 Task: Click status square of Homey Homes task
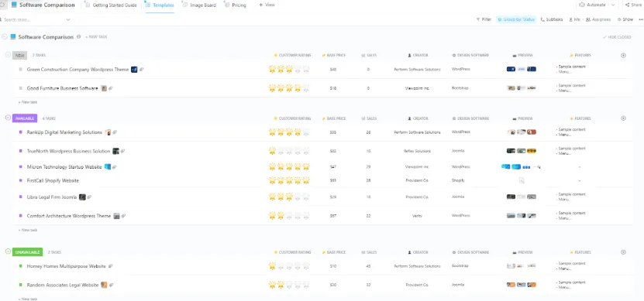pyautogui.click(x=20, y=265)
